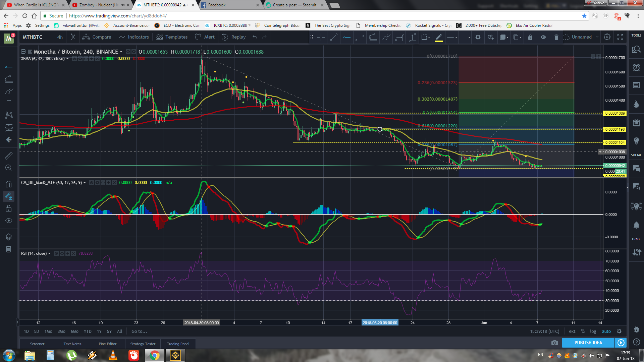Toggle log scale at bottom right
Viewport: 644px width, 362px height.
point(593,331)
